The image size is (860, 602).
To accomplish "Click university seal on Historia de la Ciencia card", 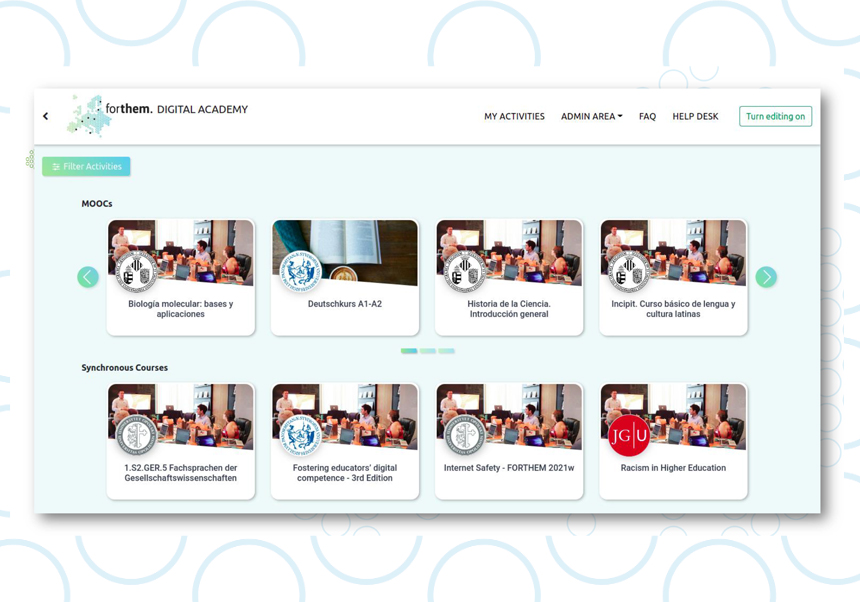I will tap(465, 271).
